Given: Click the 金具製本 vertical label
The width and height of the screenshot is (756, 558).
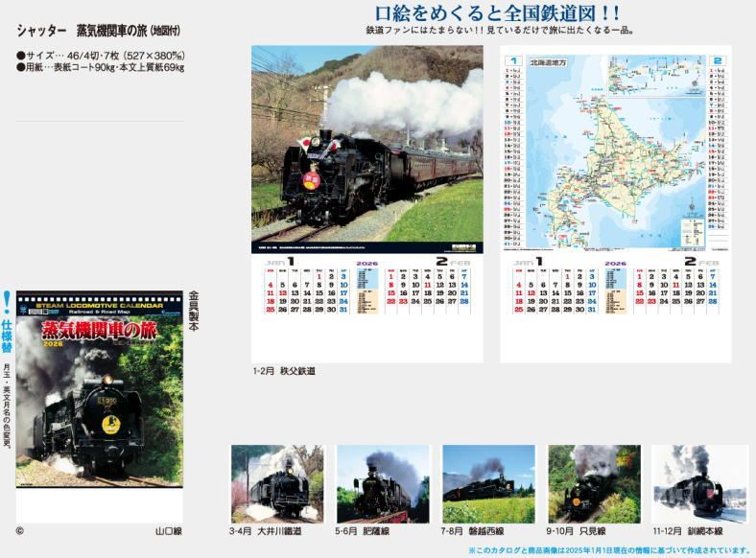Looking at the screenshot, I should (193, 312).
